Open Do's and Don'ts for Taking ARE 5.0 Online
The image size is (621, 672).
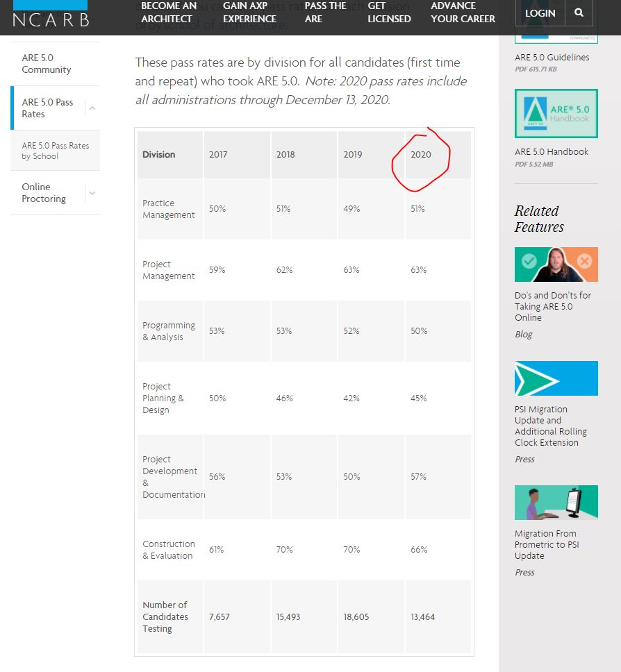click(553, 306)
